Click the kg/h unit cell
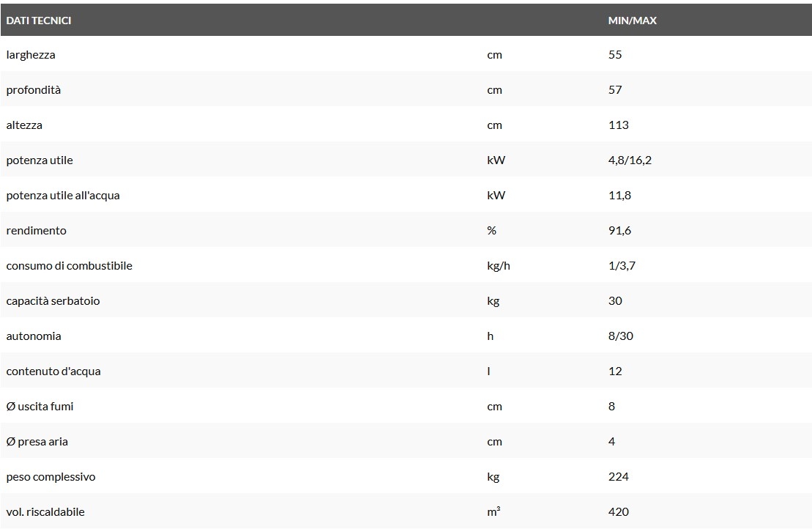 (498, 266)
